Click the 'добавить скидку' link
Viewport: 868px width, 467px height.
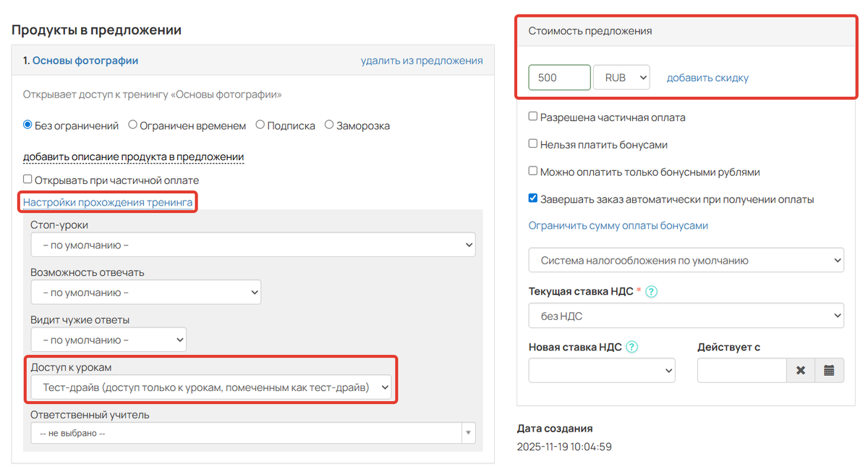[709, 77]
